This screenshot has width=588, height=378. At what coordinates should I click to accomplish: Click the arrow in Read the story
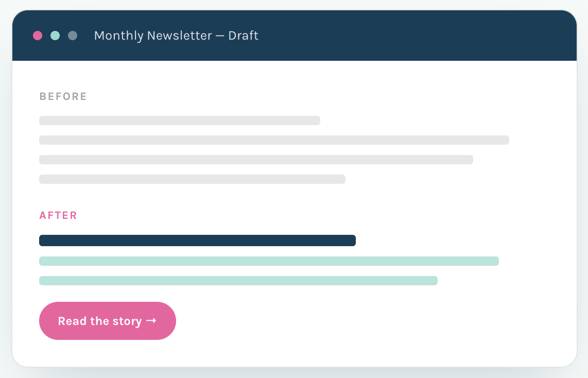pos(151,321)
